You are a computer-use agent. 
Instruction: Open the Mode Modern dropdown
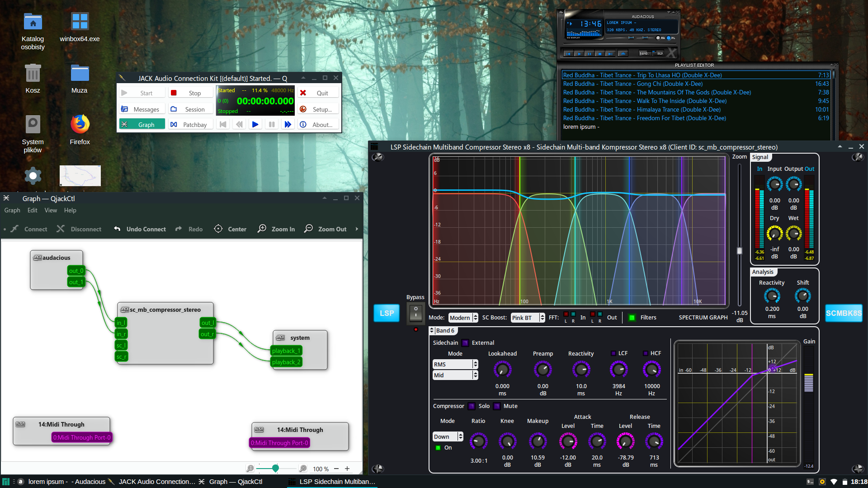click(x=463, y=318)
